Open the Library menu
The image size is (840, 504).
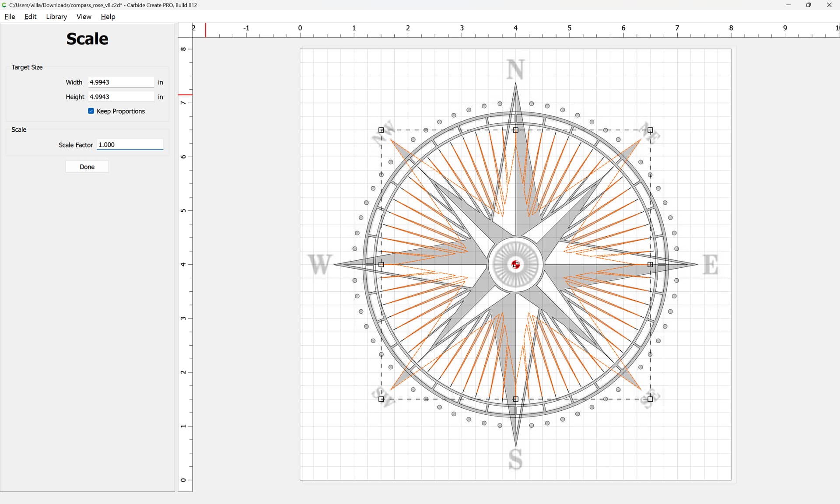coord(56,17)
